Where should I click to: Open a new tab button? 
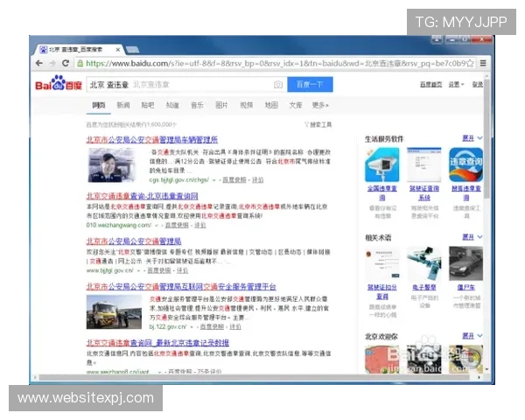133,50
